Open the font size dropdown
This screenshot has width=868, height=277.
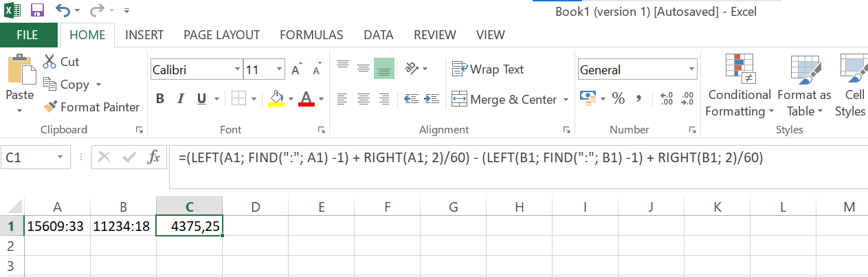(x=279, y=69)
